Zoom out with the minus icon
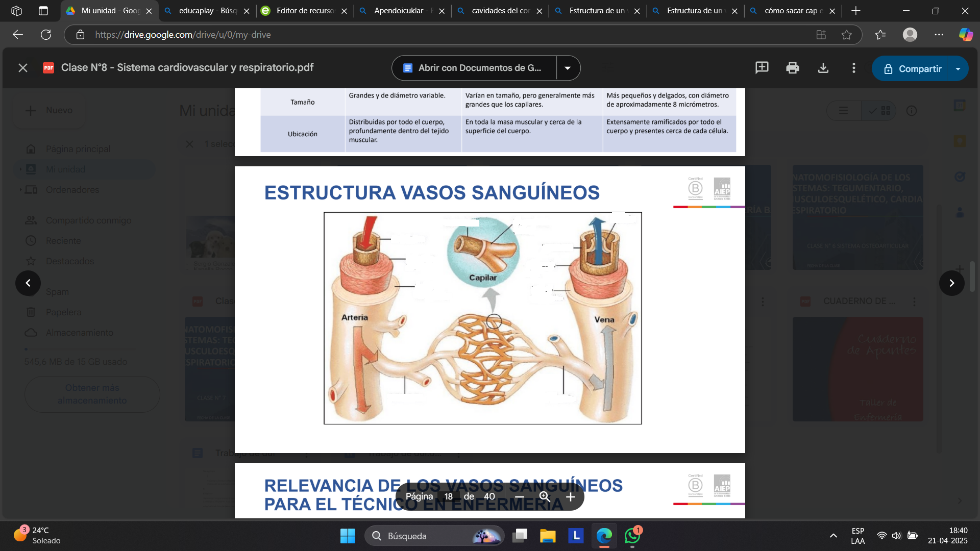 click(520, 497)
